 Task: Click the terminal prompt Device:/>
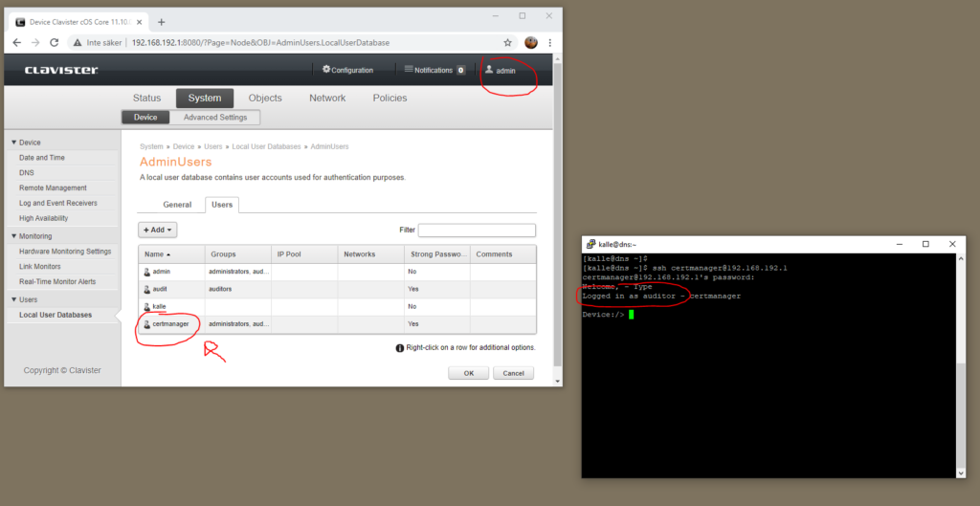[603, 315]
